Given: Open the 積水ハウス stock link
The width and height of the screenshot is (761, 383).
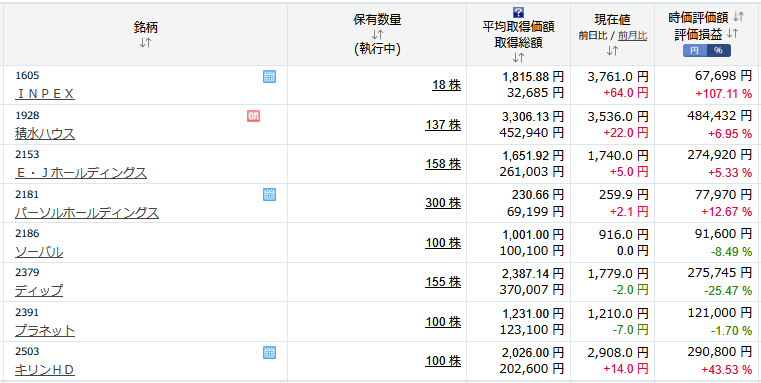Looking at the screenshot, I should [x=45, y=133].
